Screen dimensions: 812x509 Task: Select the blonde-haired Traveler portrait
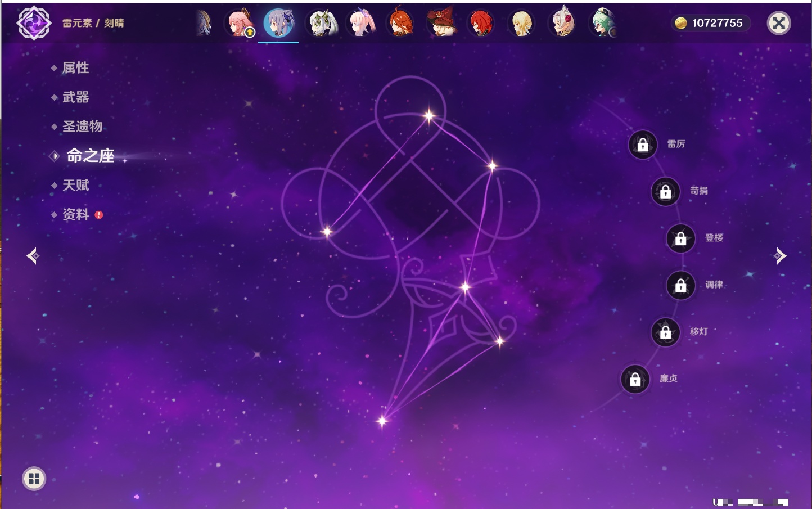(x=522, y=23)
